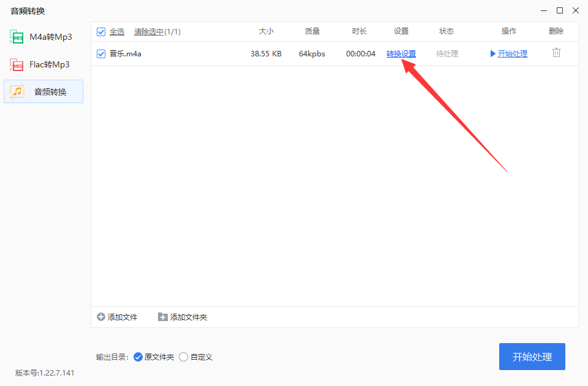Select 原文件夹 as output directory

coord(138,357)
